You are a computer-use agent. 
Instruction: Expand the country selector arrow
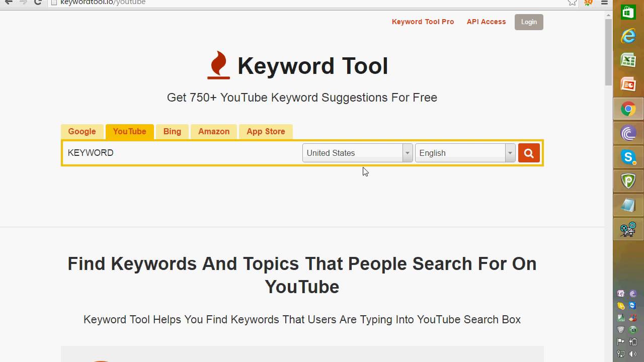coord(407,152)
